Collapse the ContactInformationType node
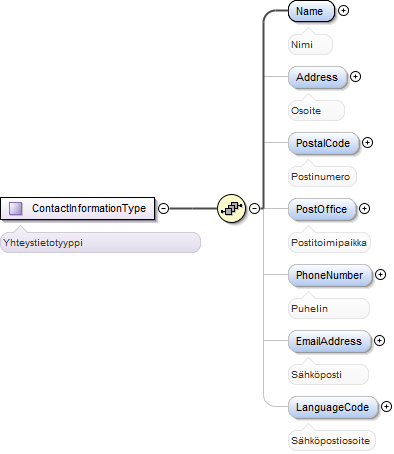This screenshot has height=454, width=394. point(163,208)
